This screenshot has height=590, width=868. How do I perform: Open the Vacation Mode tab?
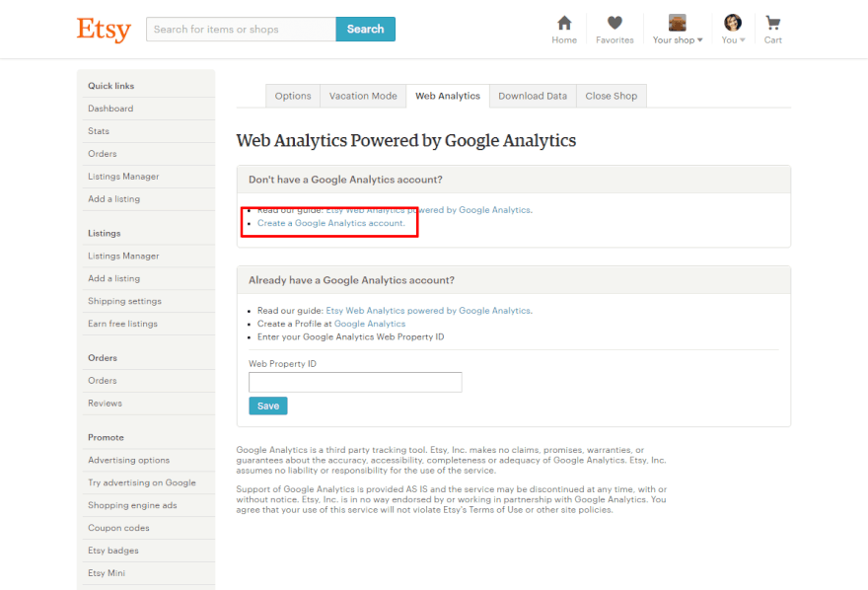(x=363, y=96)
